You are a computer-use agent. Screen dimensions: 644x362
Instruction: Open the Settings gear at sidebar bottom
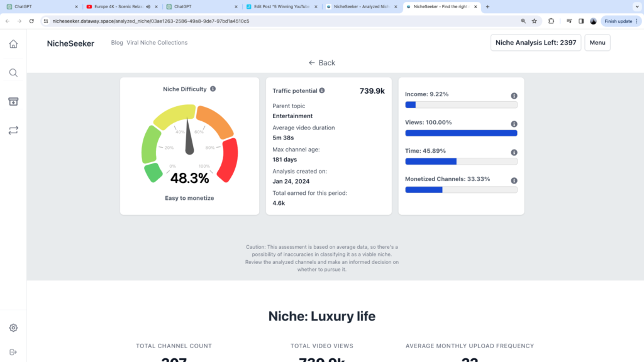tap(13, 327)
